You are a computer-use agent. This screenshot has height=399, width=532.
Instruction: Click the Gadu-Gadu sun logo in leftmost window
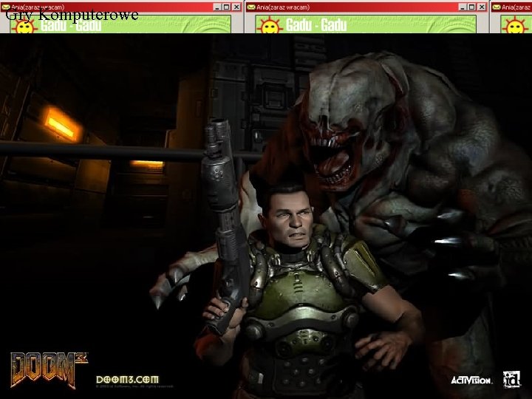click(24, 26)
